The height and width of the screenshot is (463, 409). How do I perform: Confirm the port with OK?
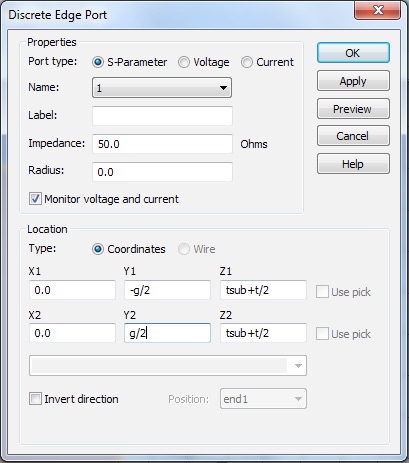click(x=353, y=53)
